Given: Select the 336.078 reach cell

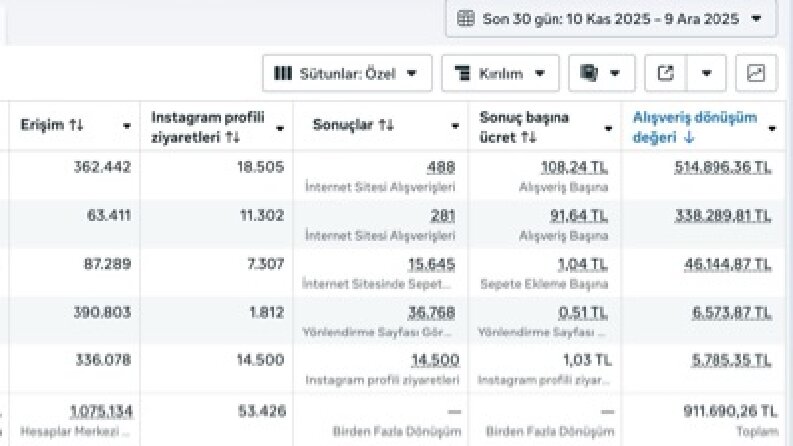Looking at the screenshot, I should coord(103,360).
